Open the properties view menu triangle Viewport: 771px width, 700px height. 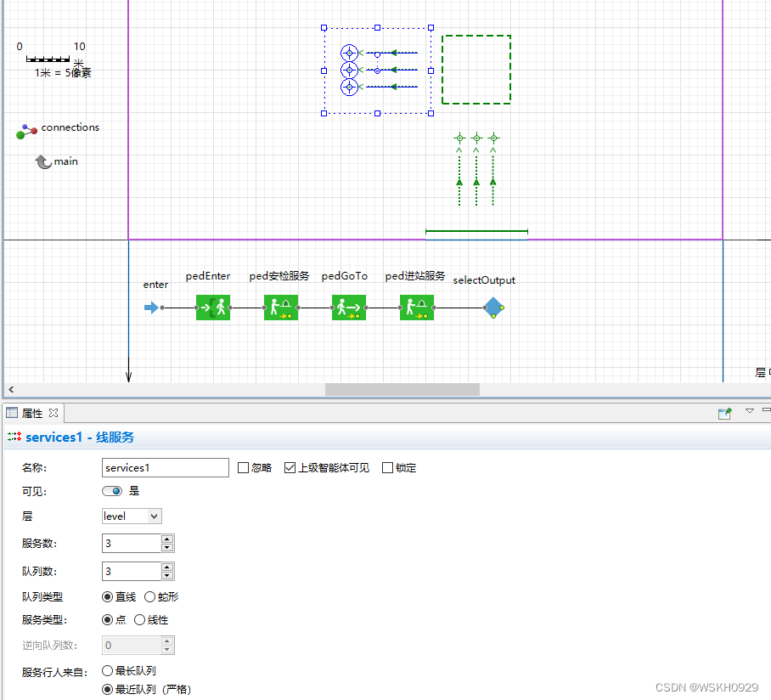point(750,411)
